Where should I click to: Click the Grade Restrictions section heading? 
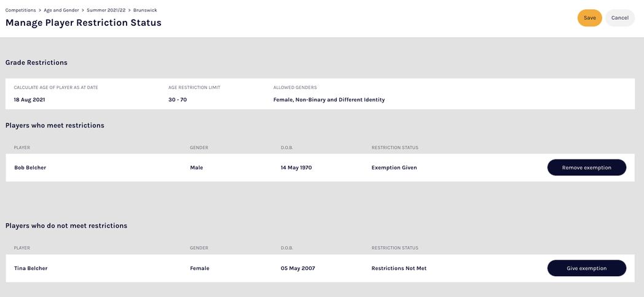coord(36,63)
